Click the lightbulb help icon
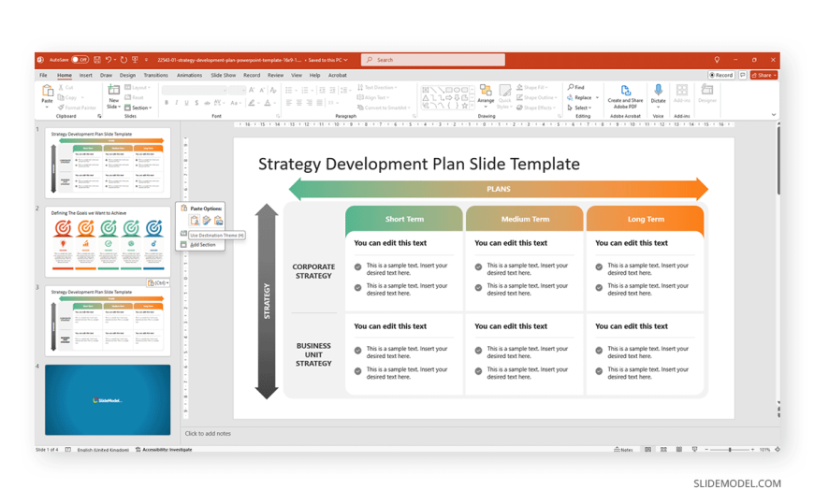The image size is (814, 504). (x=717, y=60)
